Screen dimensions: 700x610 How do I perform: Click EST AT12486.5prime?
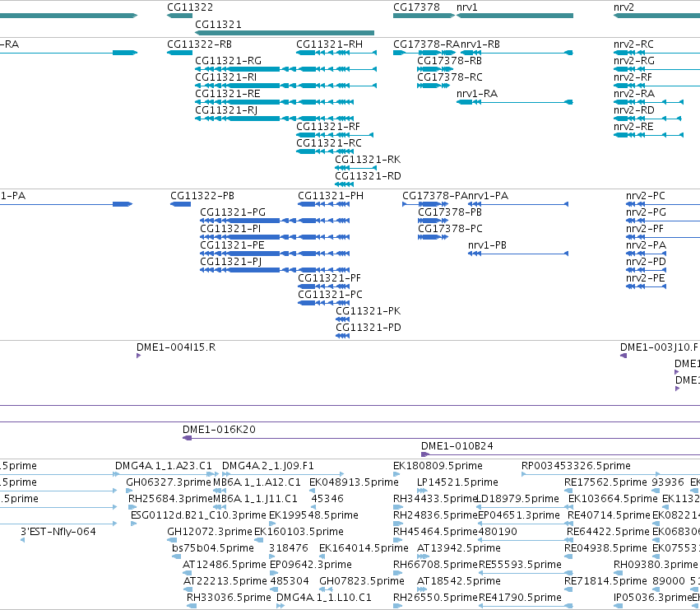224,565
